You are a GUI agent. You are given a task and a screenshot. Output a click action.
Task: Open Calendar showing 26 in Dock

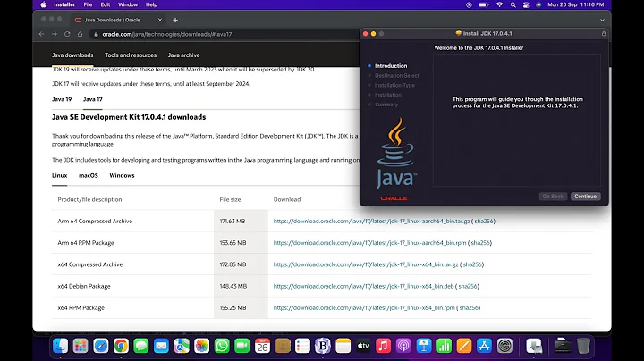[x=262, y=346]
